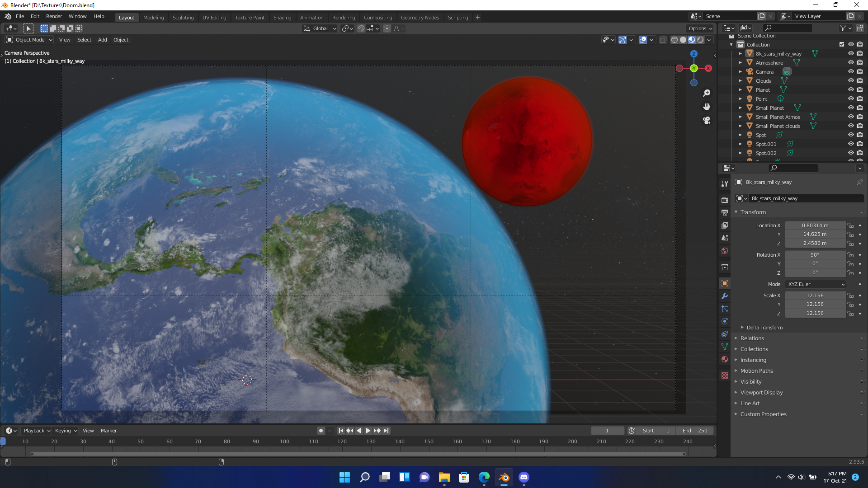Toggle proportional editing in the header
Viewport: 868px width, 488px height.
[x=387, y=28]
